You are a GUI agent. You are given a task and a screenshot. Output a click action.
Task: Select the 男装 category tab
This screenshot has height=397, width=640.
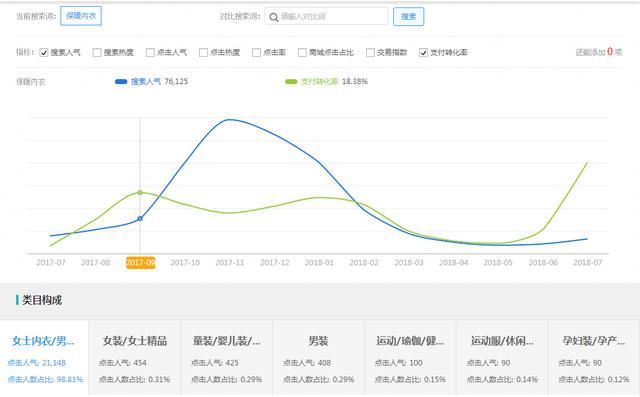point(318,358)
